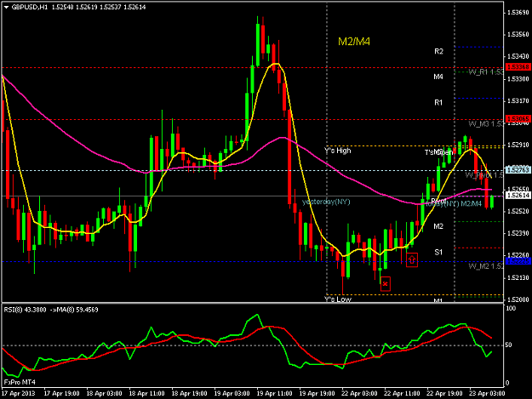Viewport: 532px width, 399px height.
Task: Click the W_M3 weekly pivot label
Action: [x=486, y=124]
